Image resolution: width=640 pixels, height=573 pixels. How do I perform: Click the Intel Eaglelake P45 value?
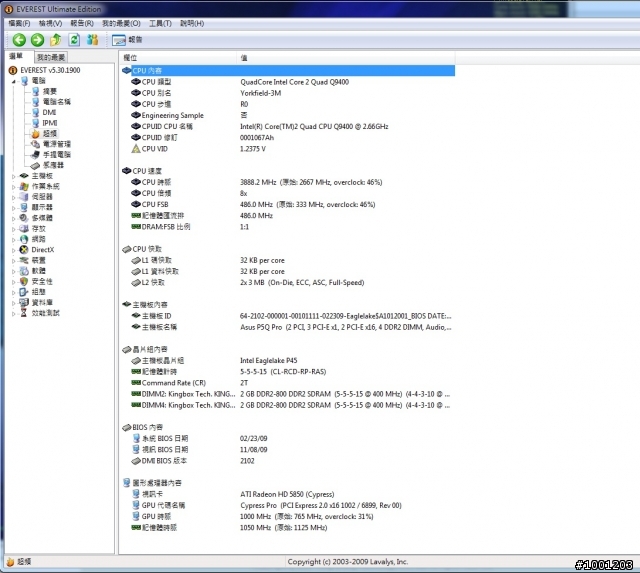tap(269, 360)
